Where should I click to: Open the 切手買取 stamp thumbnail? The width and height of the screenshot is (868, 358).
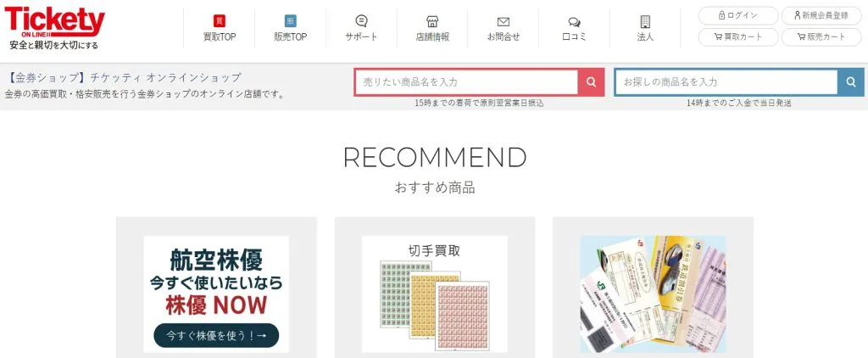[x=435, y=294]
